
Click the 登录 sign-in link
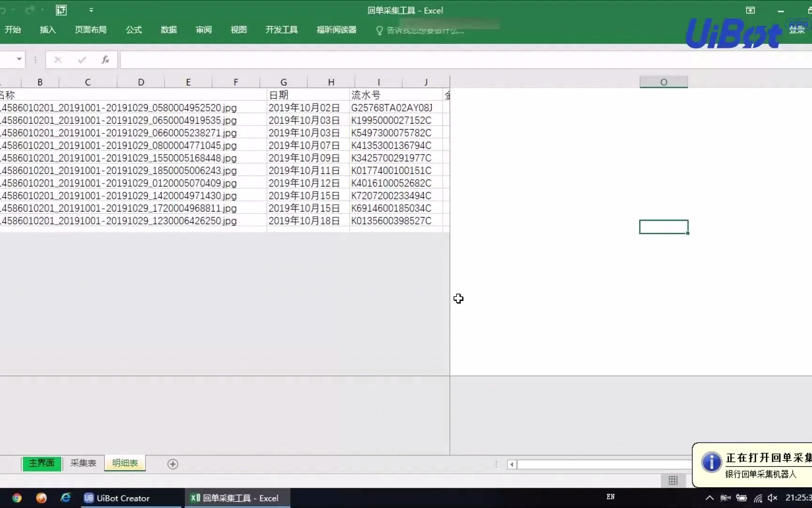796,30
